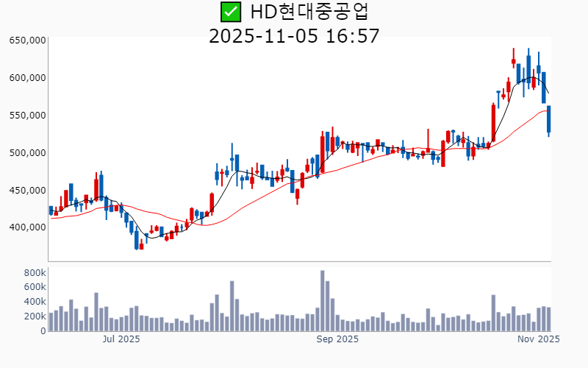The height and width of the screenshot is (368, 588).
Task: Click the 400,000 price axis label
Action: pyautogui.click(x=27, y=227)
